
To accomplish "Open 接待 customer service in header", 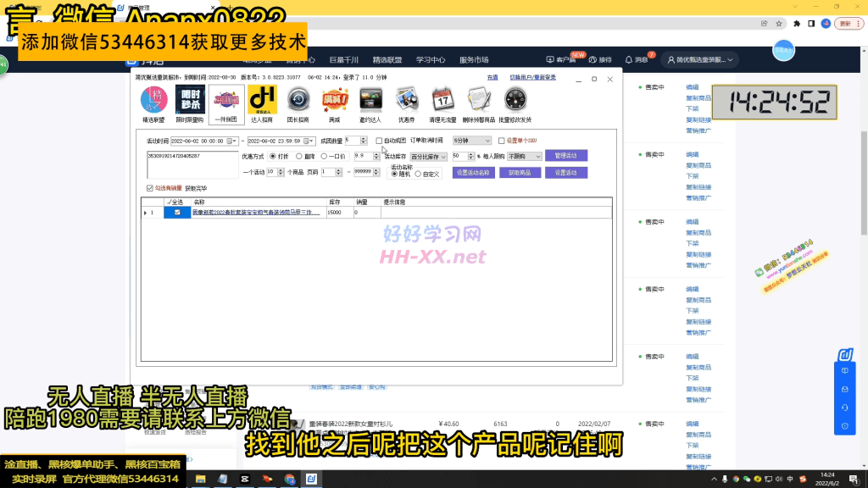I will [x=600, y=60].
